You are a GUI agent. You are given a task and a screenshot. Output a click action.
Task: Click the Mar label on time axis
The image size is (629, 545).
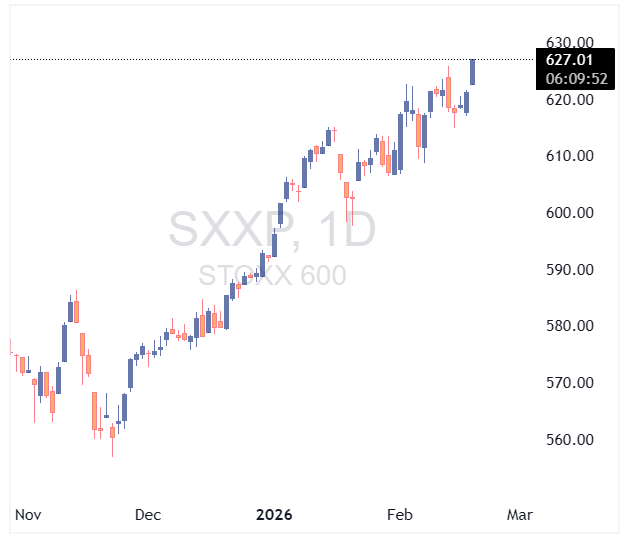point(520,515)
